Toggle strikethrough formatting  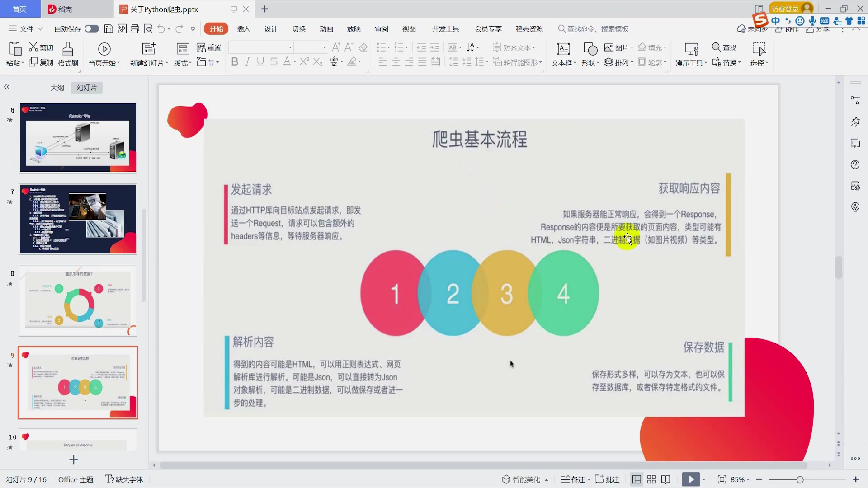[274, 62]
